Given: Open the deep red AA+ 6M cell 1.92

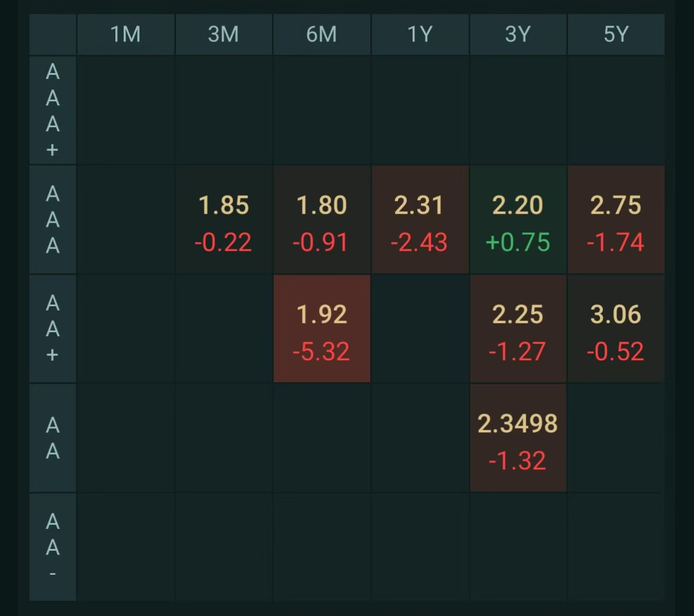Looking at the screenshot, I should coord(322,329).
